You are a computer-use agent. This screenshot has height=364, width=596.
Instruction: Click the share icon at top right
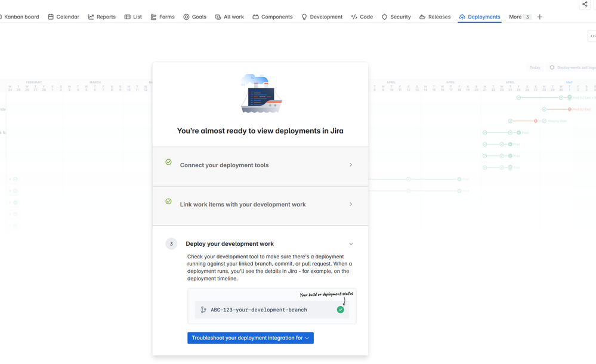pos(585,4)
